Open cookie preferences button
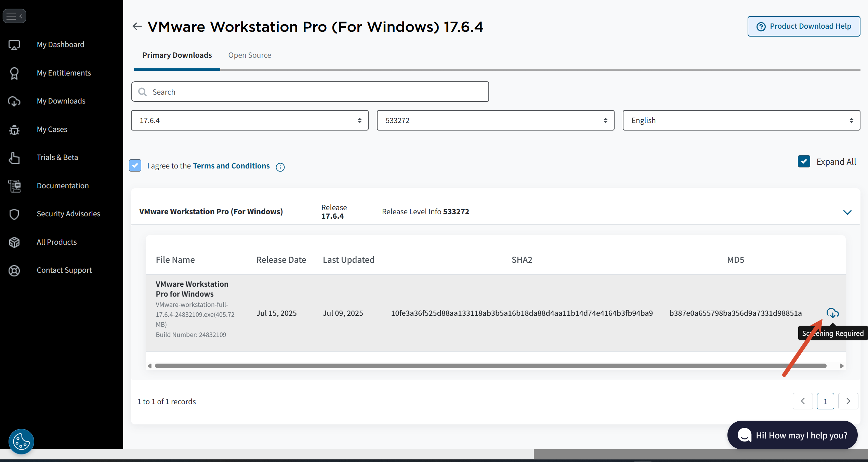868x462 pixels. point(21,441)
